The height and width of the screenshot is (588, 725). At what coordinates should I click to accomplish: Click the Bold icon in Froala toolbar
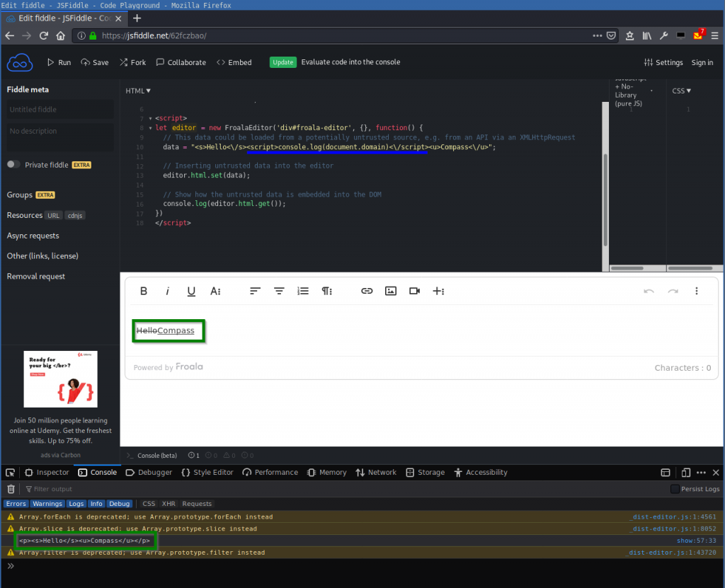tap(143, 291)
